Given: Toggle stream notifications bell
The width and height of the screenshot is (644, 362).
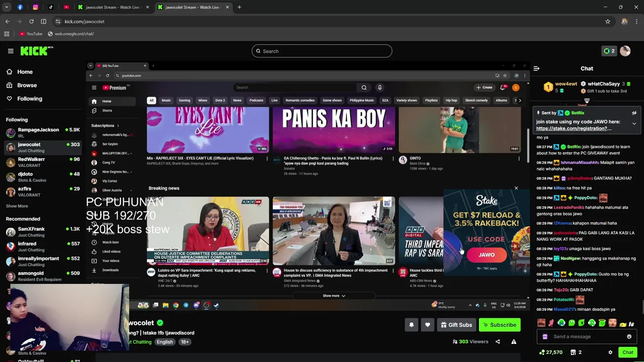Looking at the screenshot, I should (x=412, y=325).
